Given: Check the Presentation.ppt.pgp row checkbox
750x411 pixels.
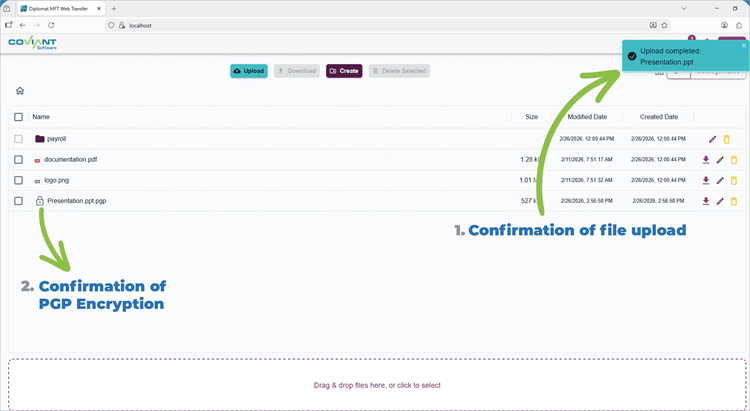Looking at the screenshot, I should click(x=18, y=201).
